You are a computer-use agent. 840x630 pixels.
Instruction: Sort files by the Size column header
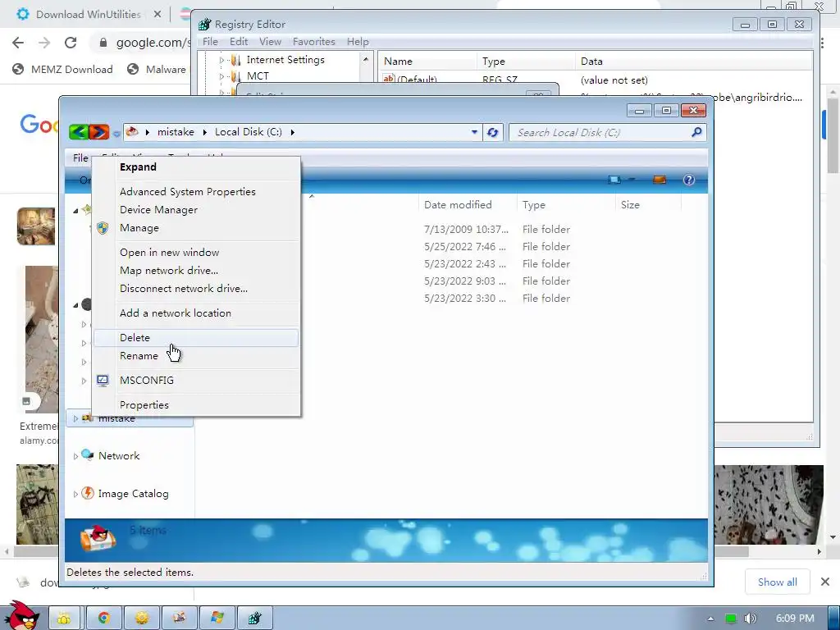pos(648,204)
